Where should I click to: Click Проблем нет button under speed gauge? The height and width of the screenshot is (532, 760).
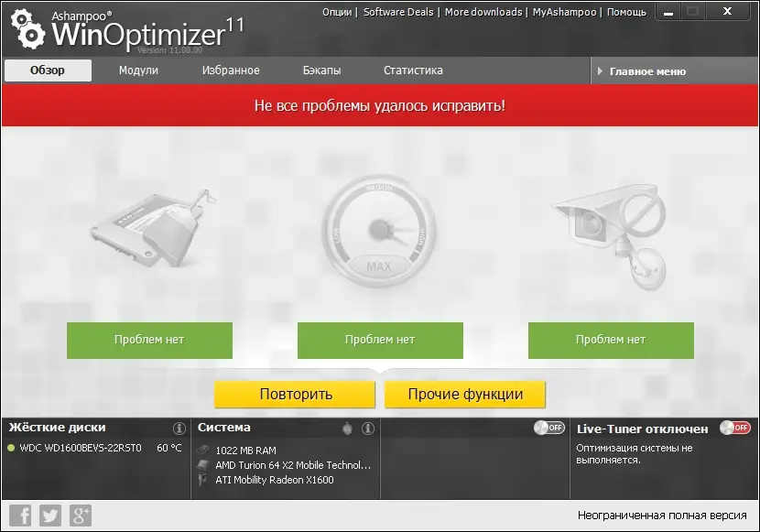click(x=380, y=340)
